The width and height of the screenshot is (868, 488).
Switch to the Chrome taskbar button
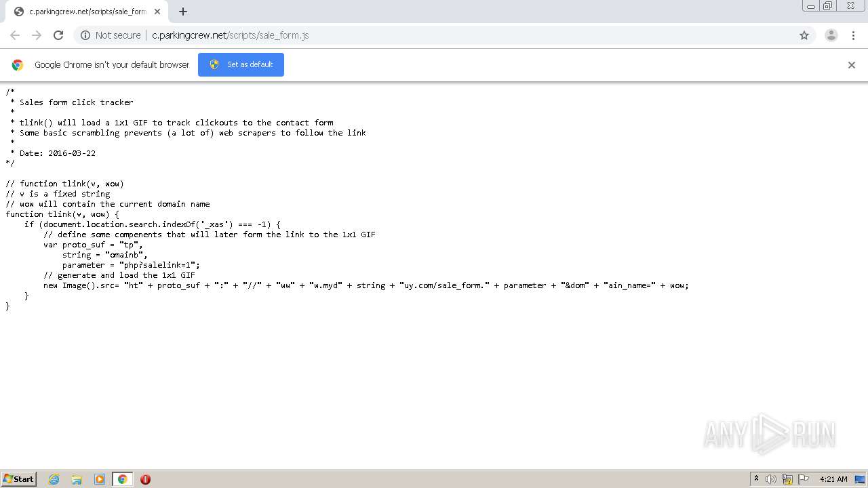(x=122, y=479)
